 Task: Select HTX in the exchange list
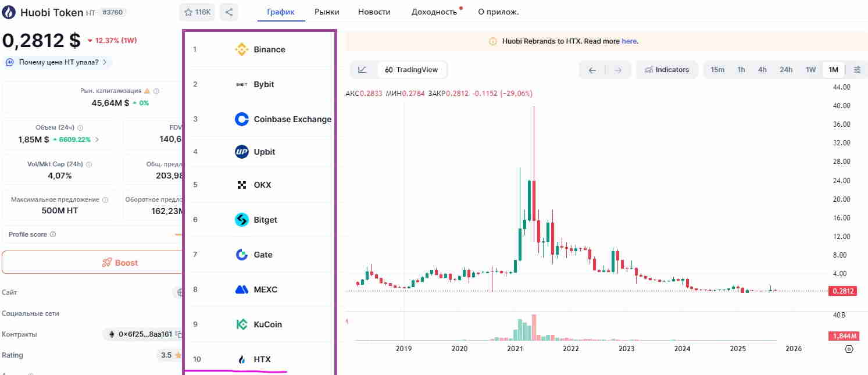point(262,359)
